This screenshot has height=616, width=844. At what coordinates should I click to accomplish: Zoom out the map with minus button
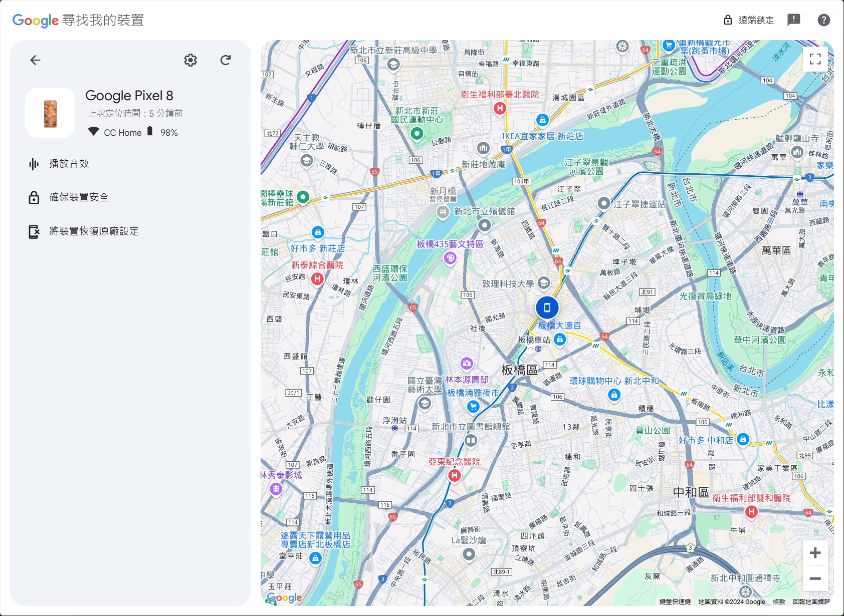(x=815, y=578)
